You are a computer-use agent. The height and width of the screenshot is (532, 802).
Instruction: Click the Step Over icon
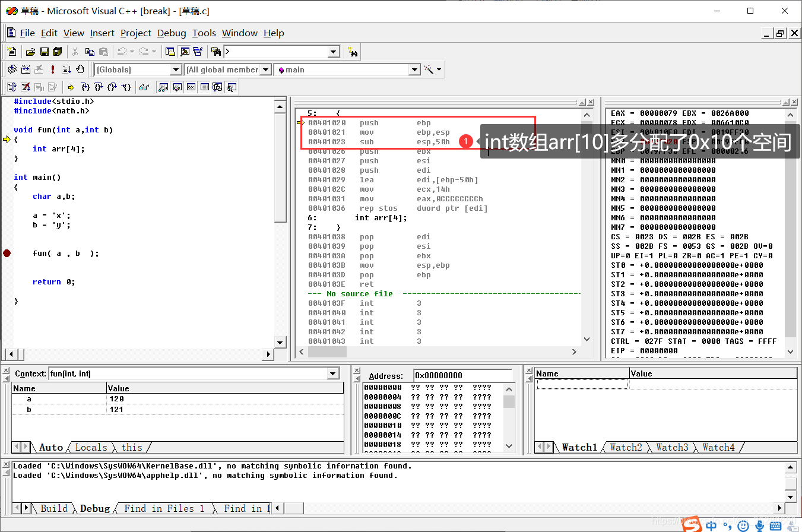[x=99, y=87]
